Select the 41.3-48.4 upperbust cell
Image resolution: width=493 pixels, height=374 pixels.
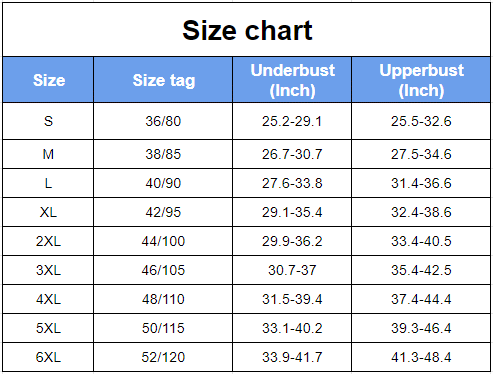click(421, 357)
